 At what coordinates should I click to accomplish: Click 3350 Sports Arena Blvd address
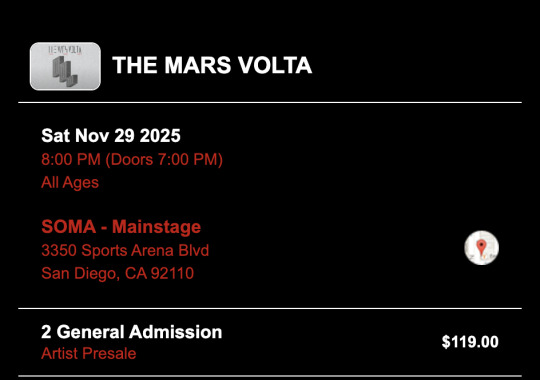point(125,250)
